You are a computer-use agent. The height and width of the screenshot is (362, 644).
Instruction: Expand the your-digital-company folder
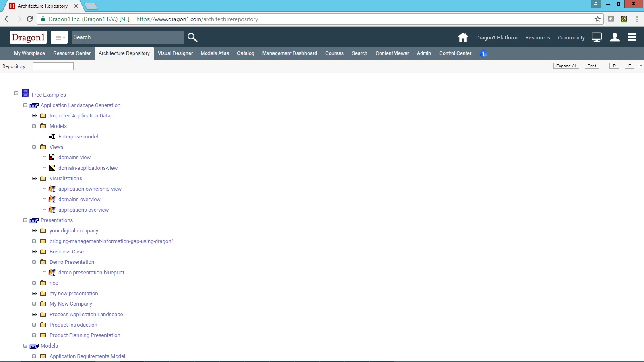pos(34,231)
